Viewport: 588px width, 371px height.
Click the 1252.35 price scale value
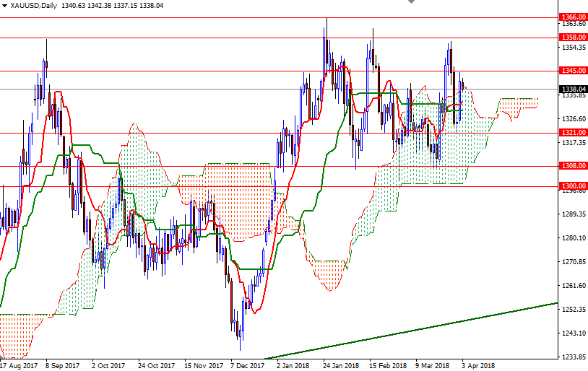574,309
